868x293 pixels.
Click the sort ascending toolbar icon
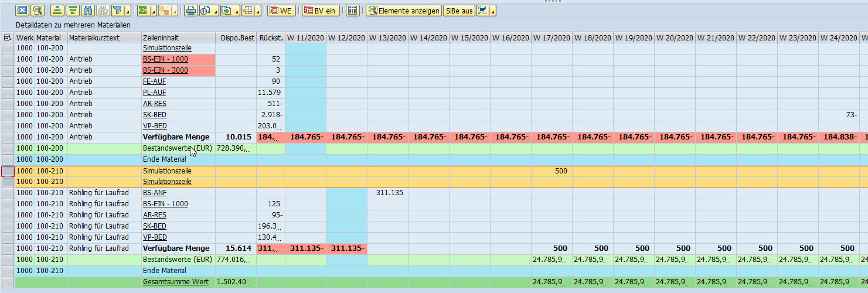(57, 11)
